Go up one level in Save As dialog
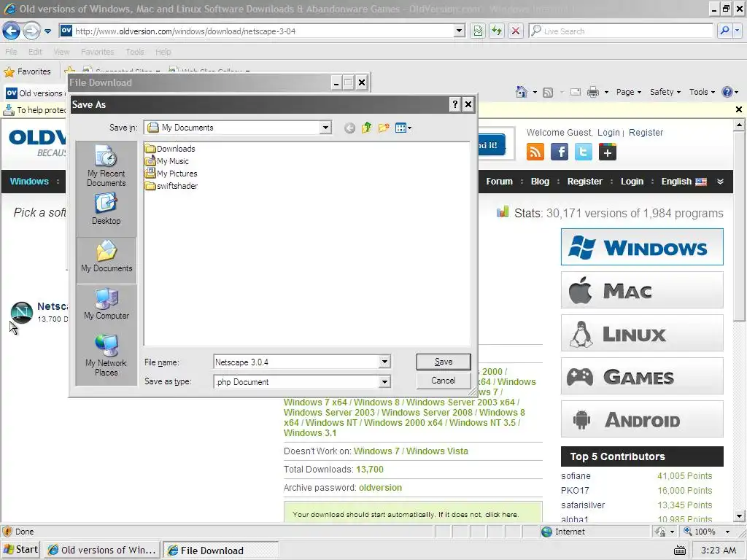The image size is (747, 560). click(366, 128)
